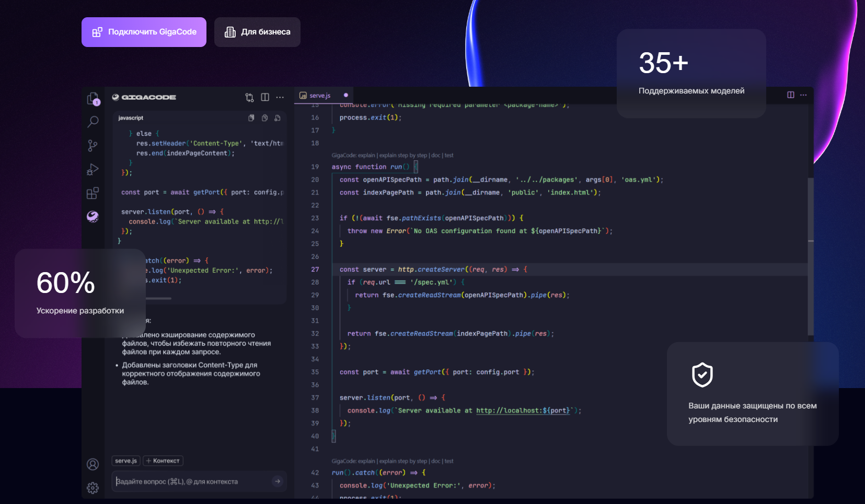865x504 pixels.
Task: Click the chat code block horizontal scrollbar
Action: pos(158,298)
